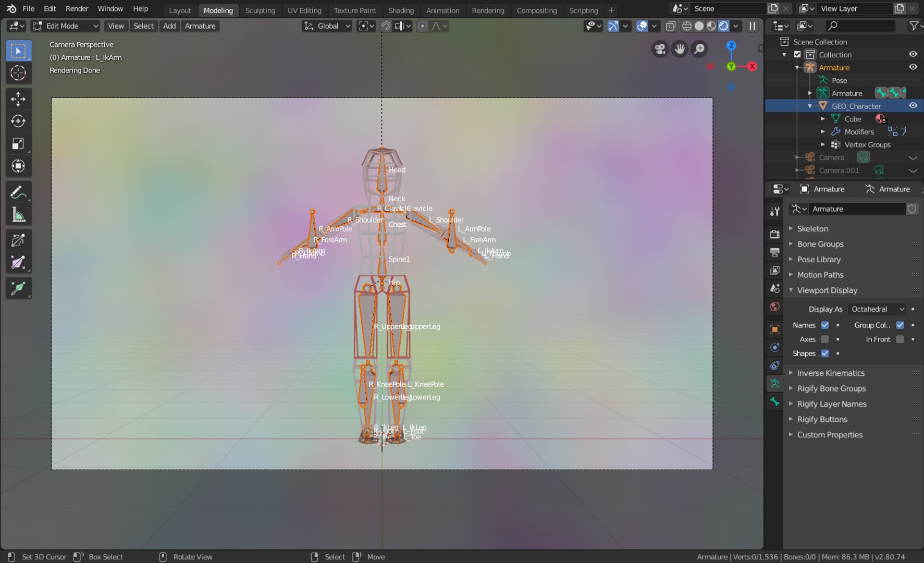The height and width of the screenshot is (563, 924).
Task: Open the Edit Mode dropdown
Action: pyautogui.click(x=65, y=26)
